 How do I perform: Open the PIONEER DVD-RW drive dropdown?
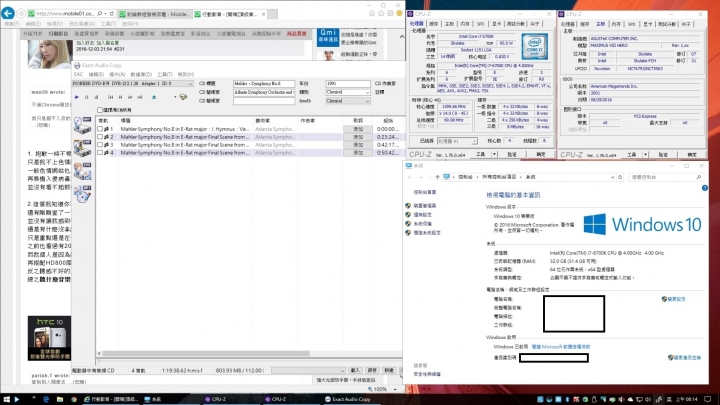click(x=133, y=84)
